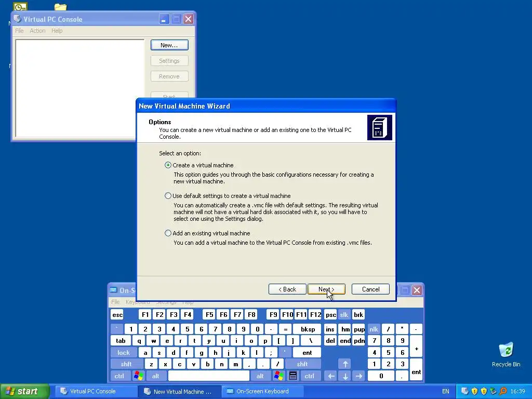Toggle left shft key on On-Screen Keyboard
532x399 pixels.
tap(126, 364)
